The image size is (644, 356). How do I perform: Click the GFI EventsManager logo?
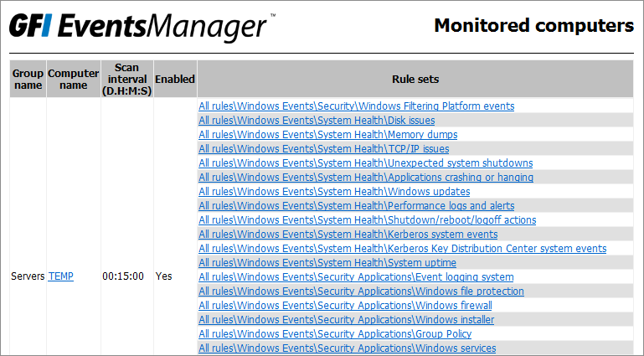tap(142, 27)
